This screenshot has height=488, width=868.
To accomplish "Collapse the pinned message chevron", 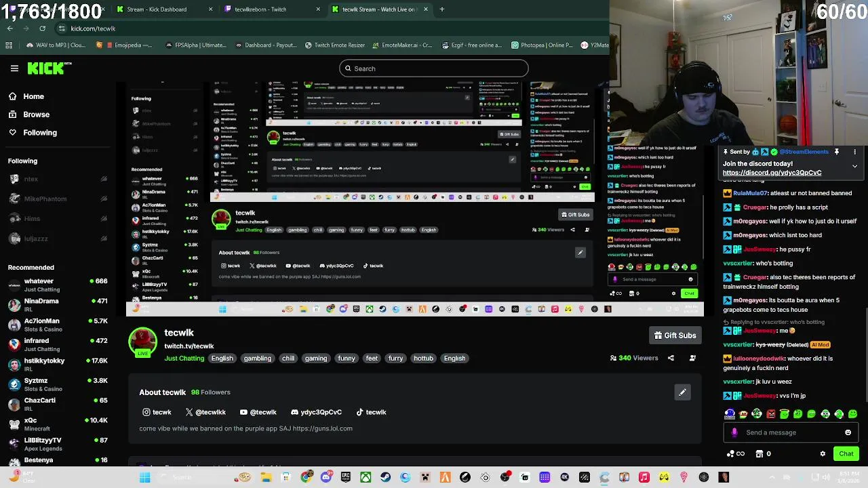I will click(854, 166).
